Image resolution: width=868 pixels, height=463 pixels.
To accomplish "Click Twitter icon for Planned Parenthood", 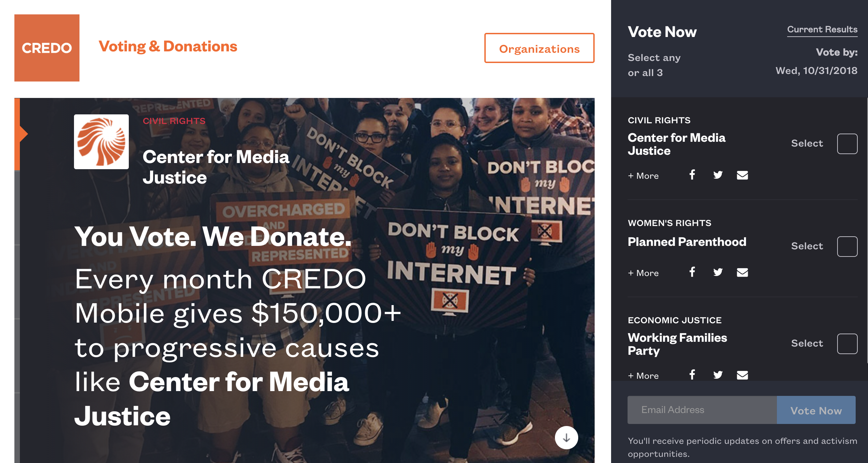I will pos(718,272).
